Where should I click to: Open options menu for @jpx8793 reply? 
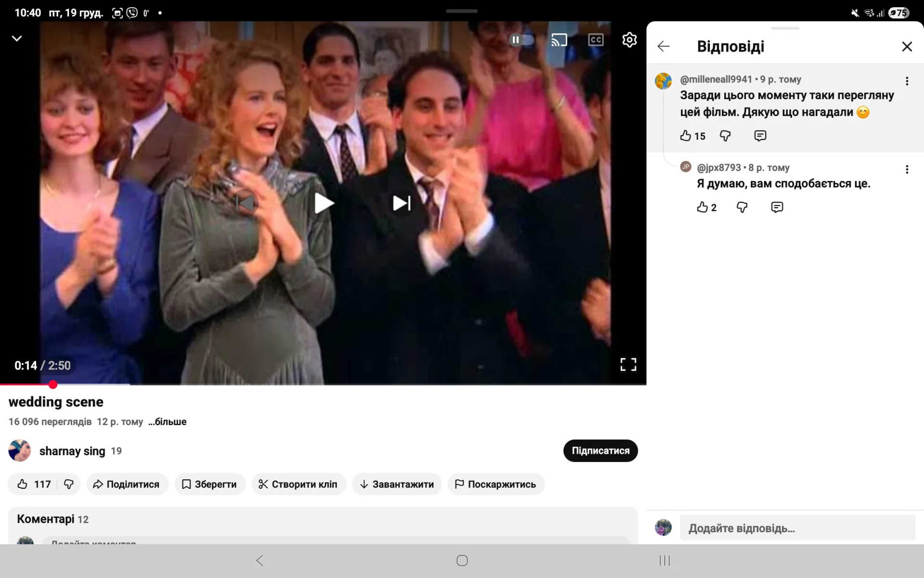point(907,170)
